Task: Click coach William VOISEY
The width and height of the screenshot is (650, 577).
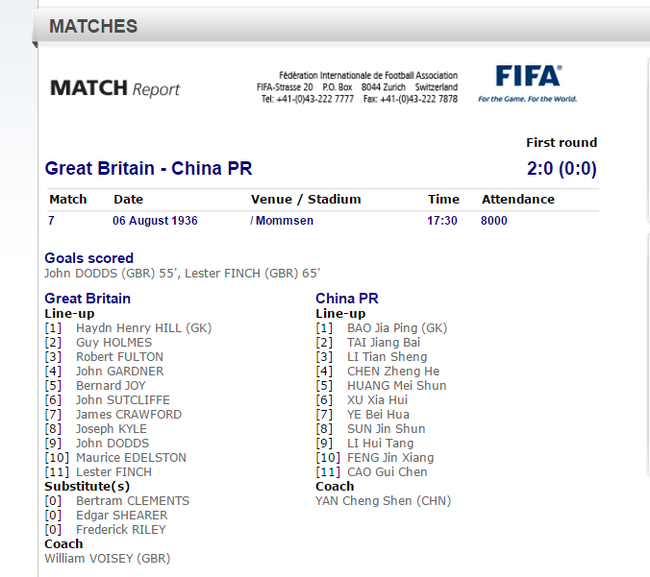Action: click(x=107, y=558)
